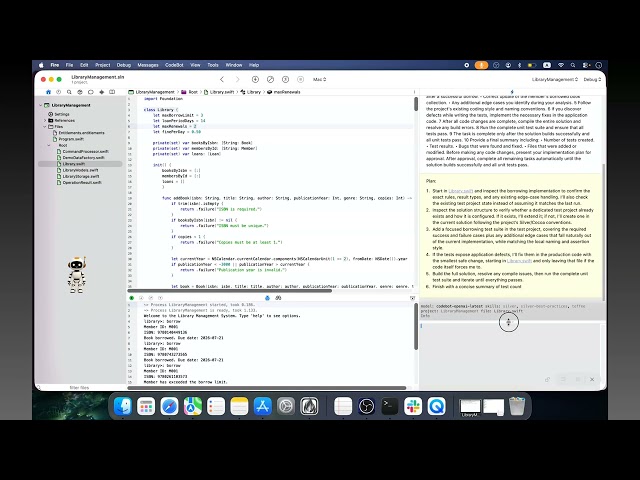
Task: Click the Library.swift link in plan step 4
Action: 519,261
